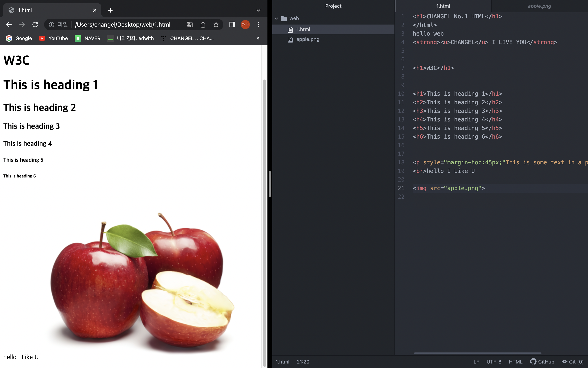Click the p style margin-top code line
Image resolution: width=588 pixels, height=368 pixels.
(x=500, y=162)
